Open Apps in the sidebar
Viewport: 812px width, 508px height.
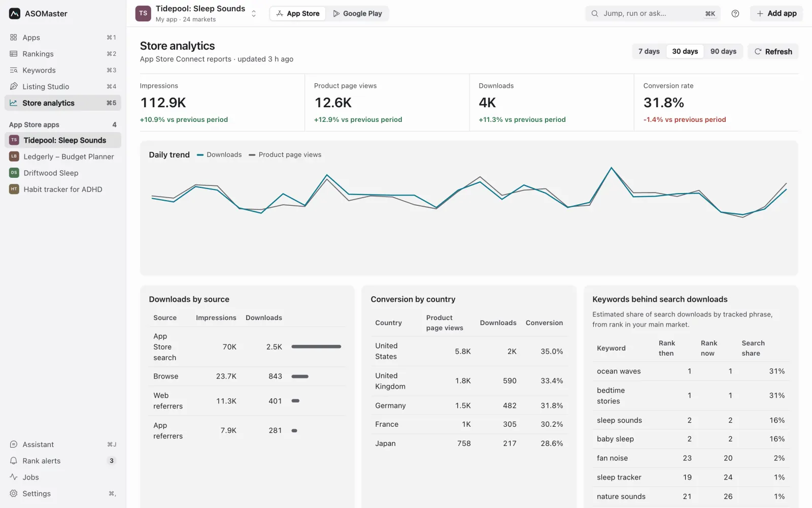click(63, 38)
